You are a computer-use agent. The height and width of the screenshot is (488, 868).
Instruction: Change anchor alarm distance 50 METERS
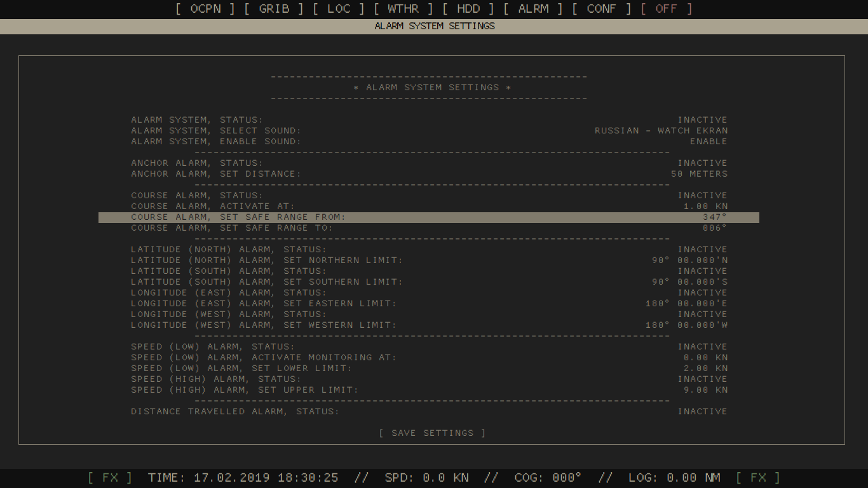click(x=699, y=173)
